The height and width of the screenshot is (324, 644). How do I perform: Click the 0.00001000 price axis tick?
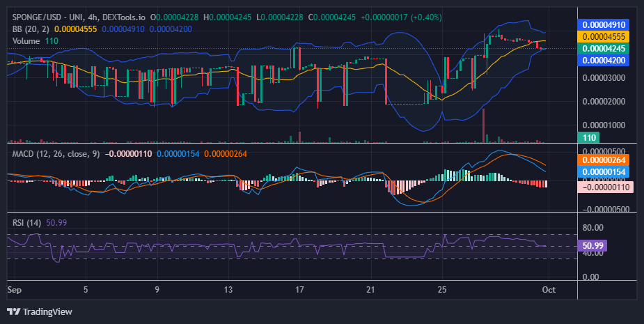[604, 125]
